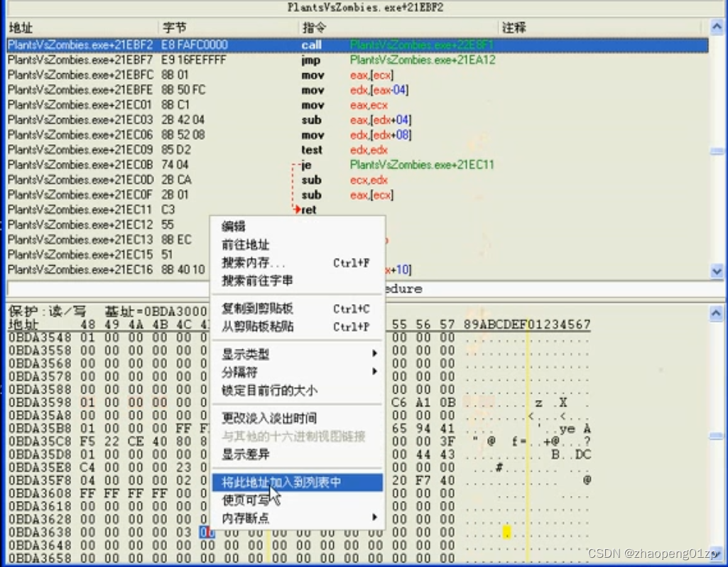
Task: Choose 前往地址 from the context menu
Action: pyautogui.click(x=245, y=244)
